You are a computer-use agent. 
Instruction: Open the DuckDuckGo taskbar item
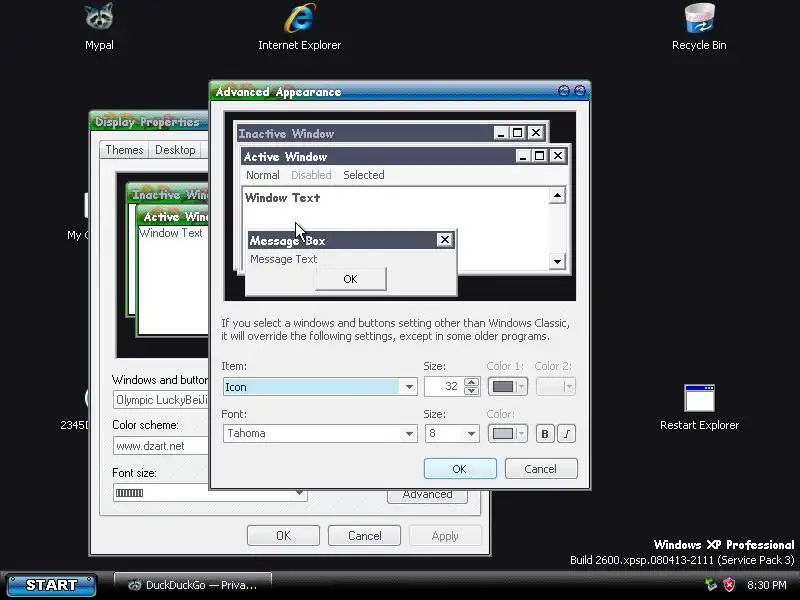point(192,585)
